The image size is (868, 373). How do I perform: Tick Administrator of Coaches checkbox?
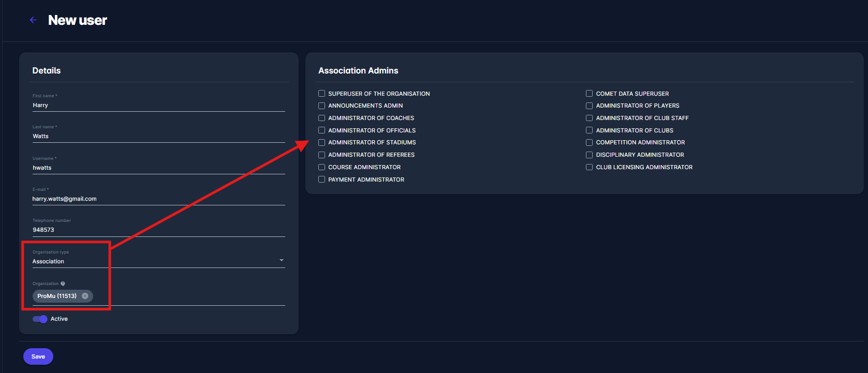tap(322, 118)
